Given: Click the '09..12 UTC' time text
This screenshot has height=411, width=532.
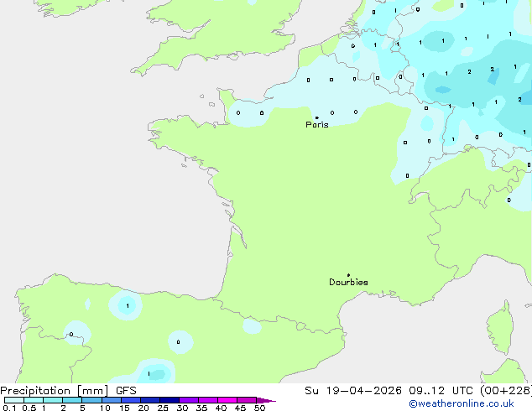Looking at the screenshot, I should [441, 391].
